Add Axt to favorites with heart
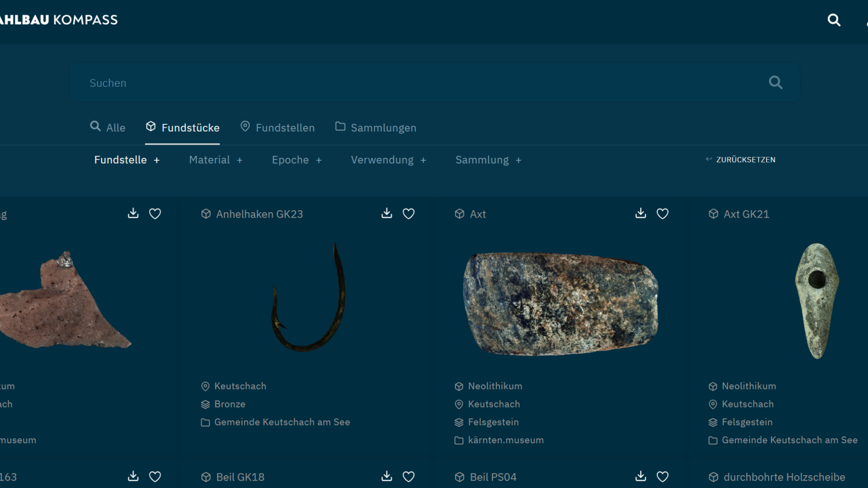Screen dimensions: 868x488 (663, 213)
